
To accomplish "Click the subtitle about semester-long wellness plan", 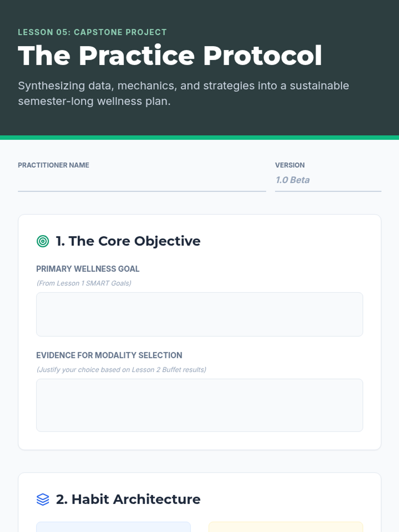I will point(184,93).
